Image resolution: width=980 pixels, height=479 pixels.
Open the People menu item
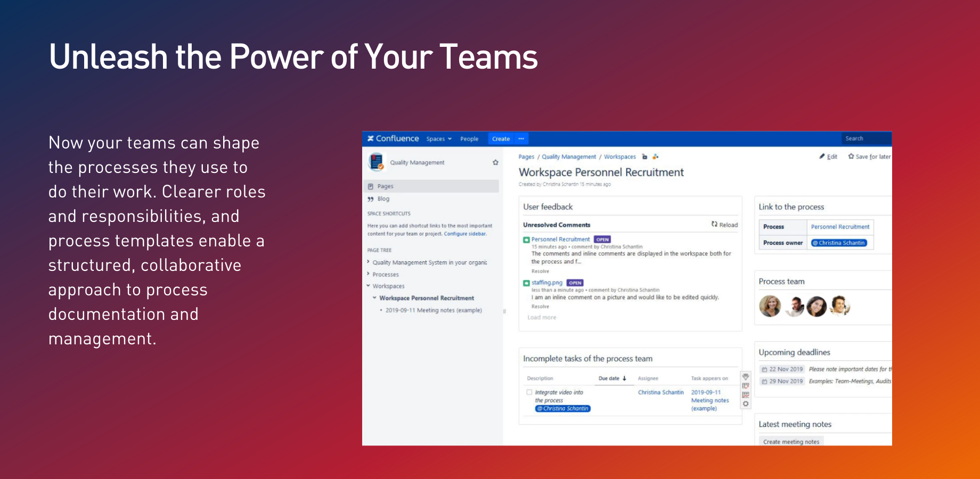(x=469, y=139)
